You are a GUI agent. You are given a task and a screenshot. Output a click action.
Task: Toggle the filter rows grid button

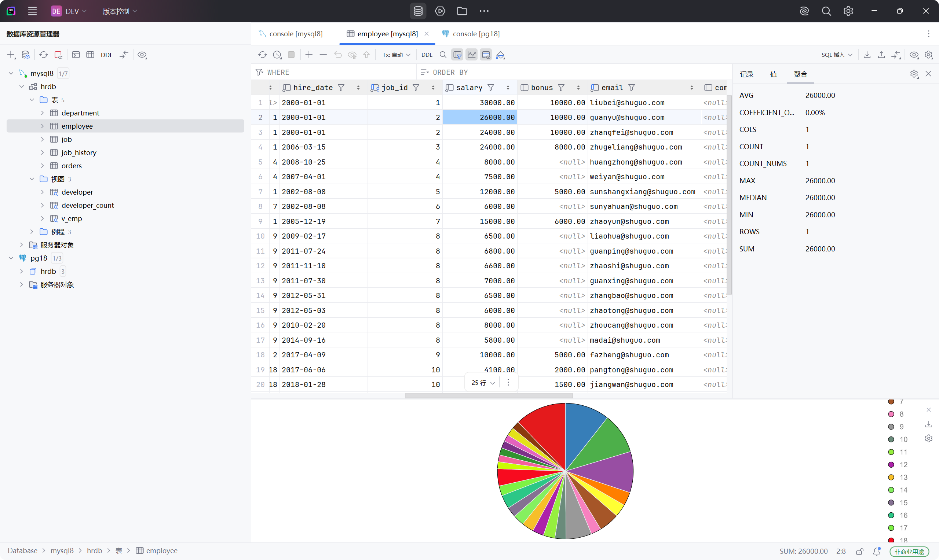(x=457, y=55)
